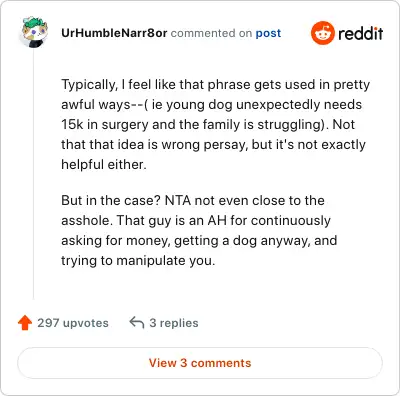
Task: Click the line starting "asshole. That guy"
Action: [196, 221]
